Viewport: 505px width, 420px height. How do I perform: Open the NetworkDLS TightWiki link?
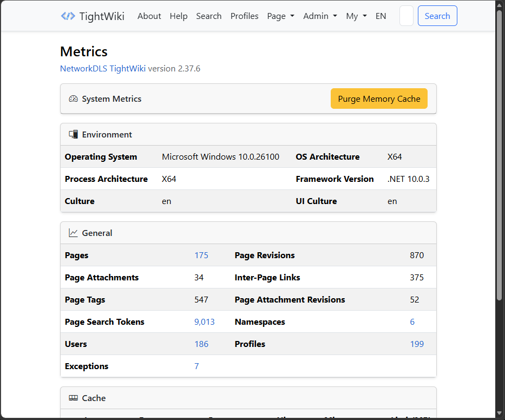103,69
